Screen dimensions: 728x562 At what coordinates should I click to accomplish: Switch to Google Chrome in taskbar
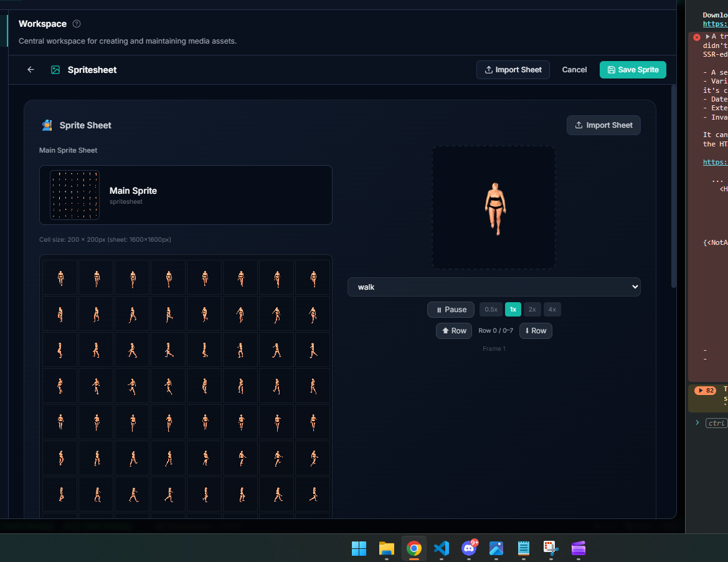click(x=414, y=548)
